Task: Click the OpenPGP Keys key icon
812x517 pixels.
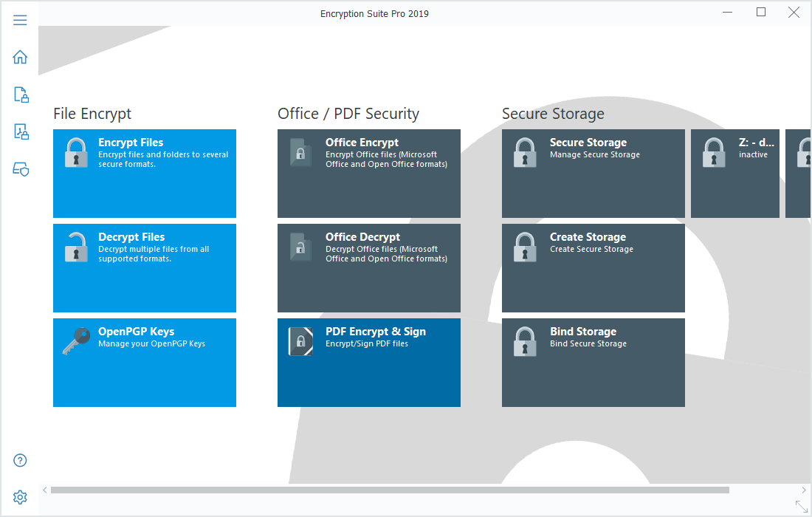Action: click(x=75, y=342)
